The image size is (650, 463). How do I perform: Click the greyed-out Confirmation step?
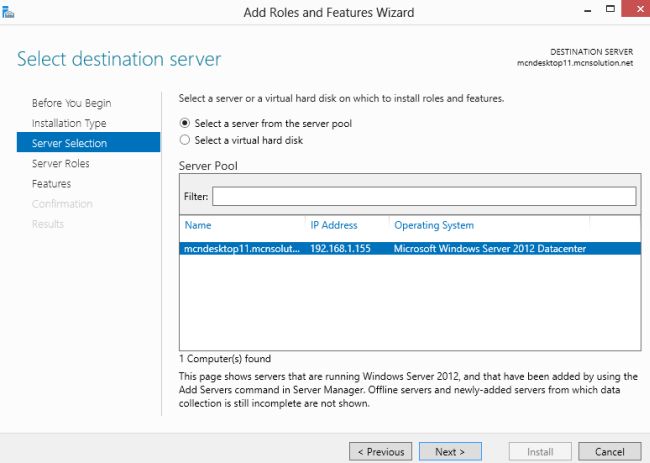[62, 203]
